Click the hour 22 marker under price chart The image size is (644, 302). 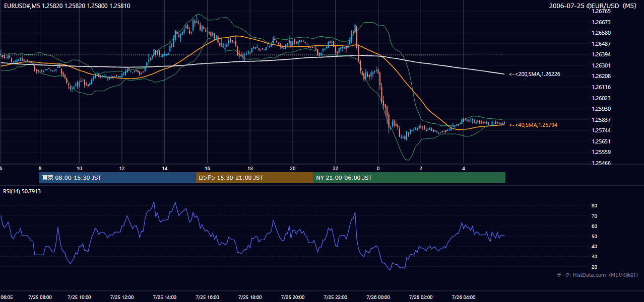pyautogui.click(x=336, y=168)
